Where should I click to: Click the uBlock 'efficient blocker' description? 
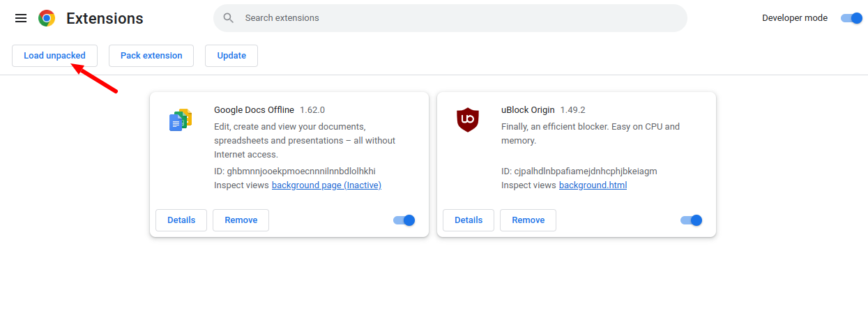pyautogui.click(x=591, y=134)
